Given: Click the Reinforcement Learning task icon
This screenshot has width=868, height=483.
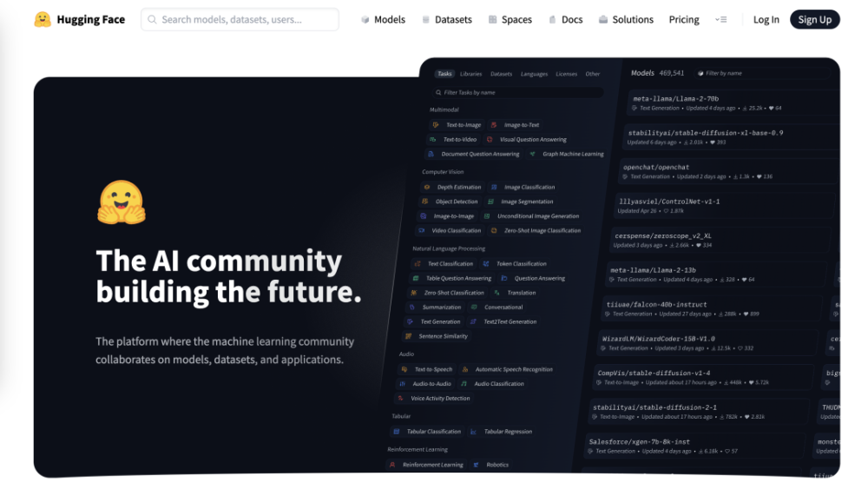Looking at the screenshot, I should click(x=392, y=465).
